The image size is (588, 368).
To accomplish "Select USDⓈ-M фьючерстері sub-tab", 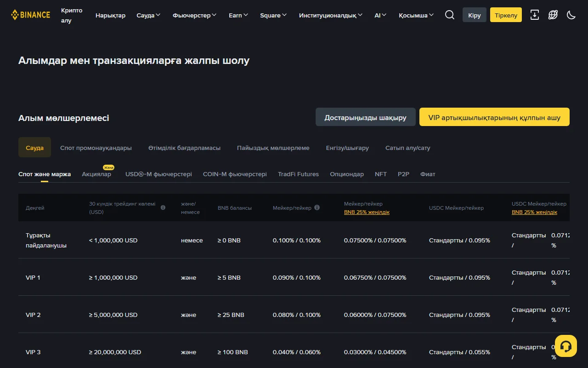I will pyautogui.click(x=158, y=174).
